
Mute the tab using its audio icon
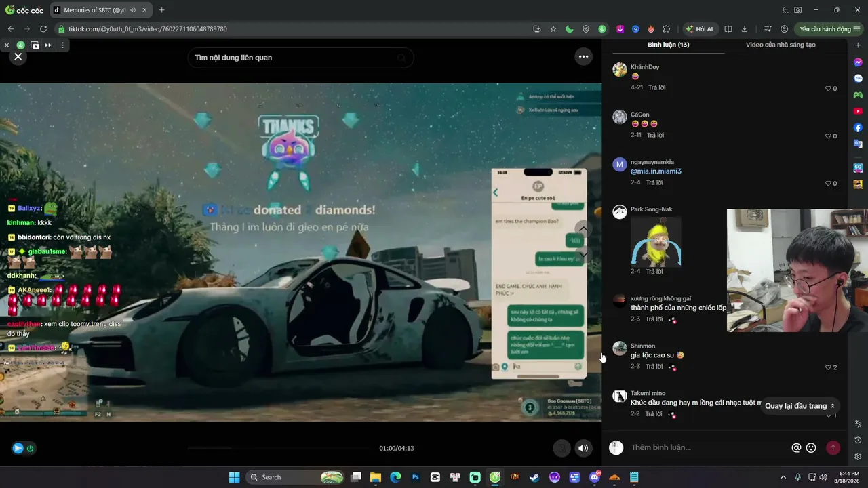tap(132, 10)
